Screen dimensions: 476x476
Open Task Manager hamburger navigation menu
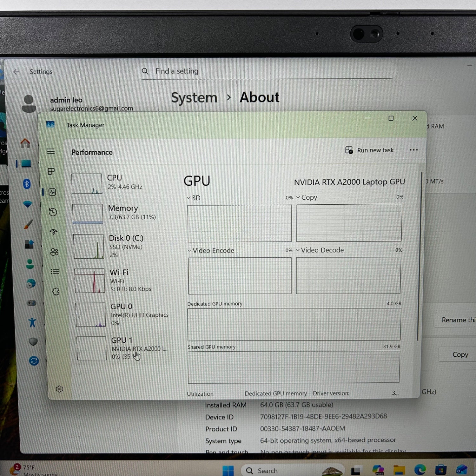tap(51, 151)
